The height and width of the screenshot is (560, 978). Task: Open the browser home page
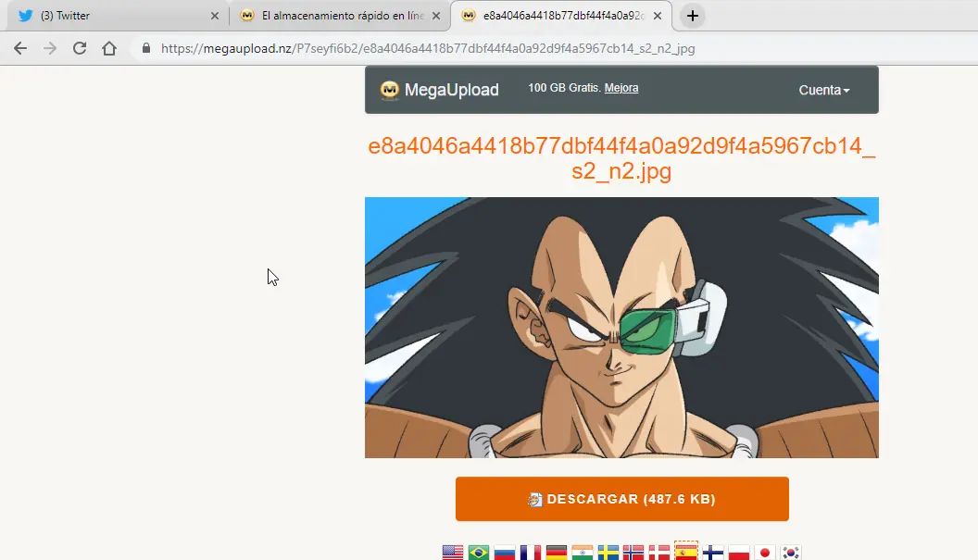[109, 48]
